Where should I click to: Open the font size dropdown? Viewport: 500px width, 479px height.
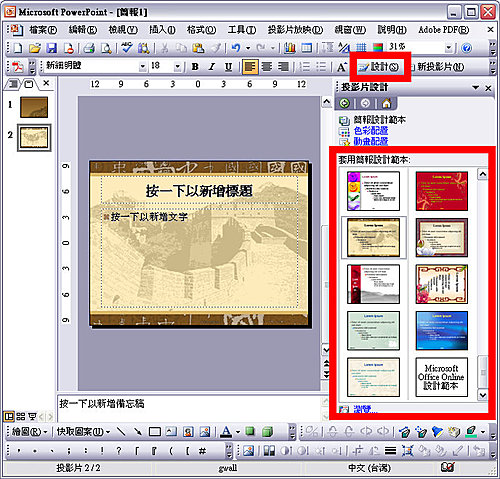tap(178, 67)
